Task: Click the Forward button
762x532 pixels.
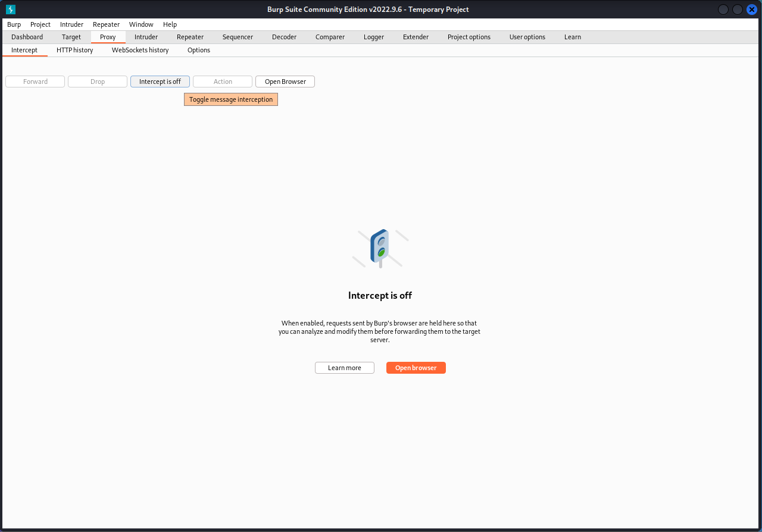Action: point(35,82)
